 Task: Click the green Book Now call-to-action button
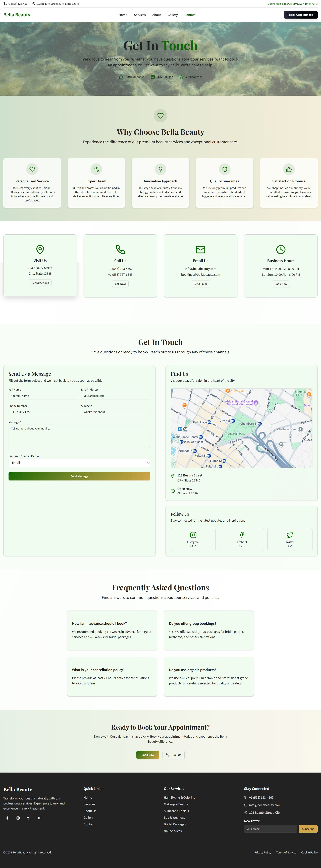[147, 755]
